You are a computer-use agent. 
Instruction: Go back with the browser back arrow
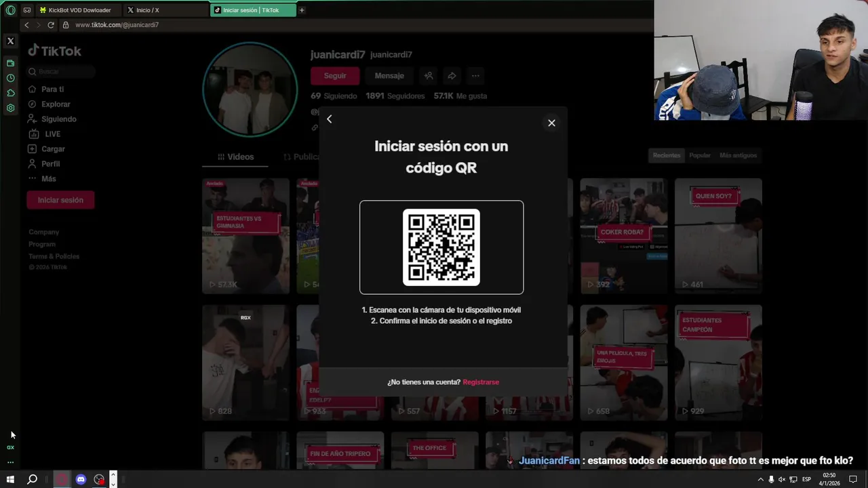(26, 25)
